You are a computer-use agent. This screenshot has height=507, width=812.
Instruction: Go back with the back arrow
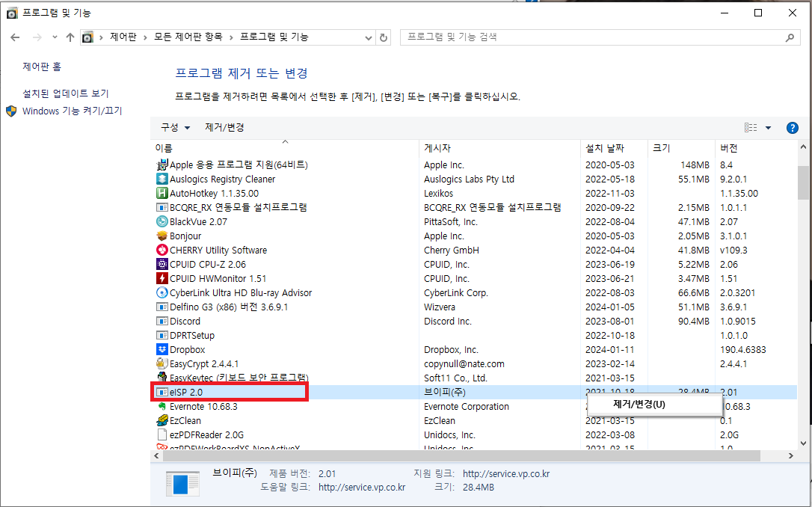(15, 37)
